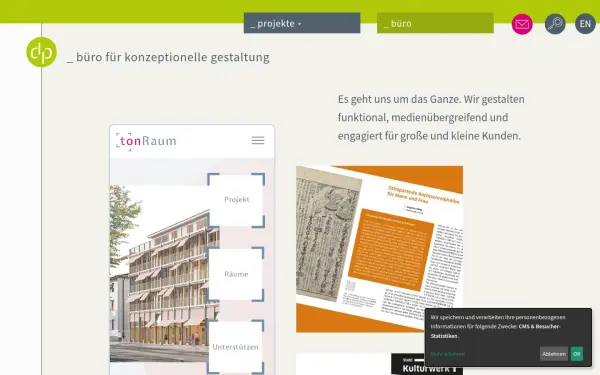Open hamburger menu in tonRaum preview
The image size is (600, 375).
pos(258,140)
